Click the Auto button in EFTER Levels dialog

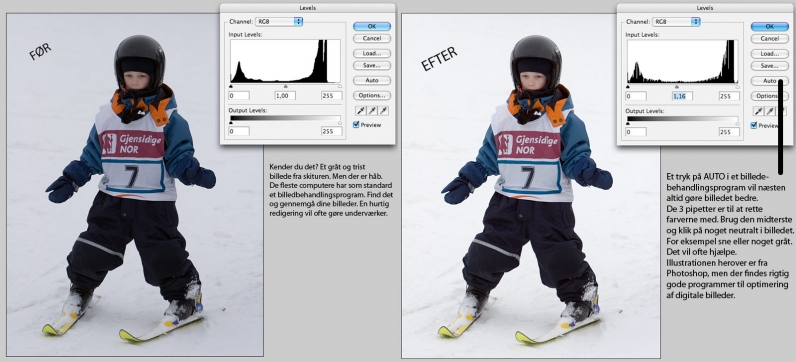(770, 81)
